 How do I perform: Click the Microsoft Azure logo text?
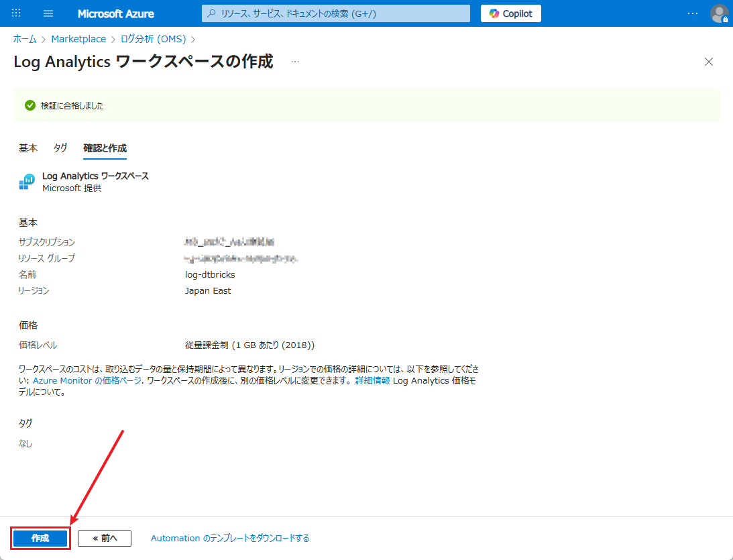click(115, 13)
